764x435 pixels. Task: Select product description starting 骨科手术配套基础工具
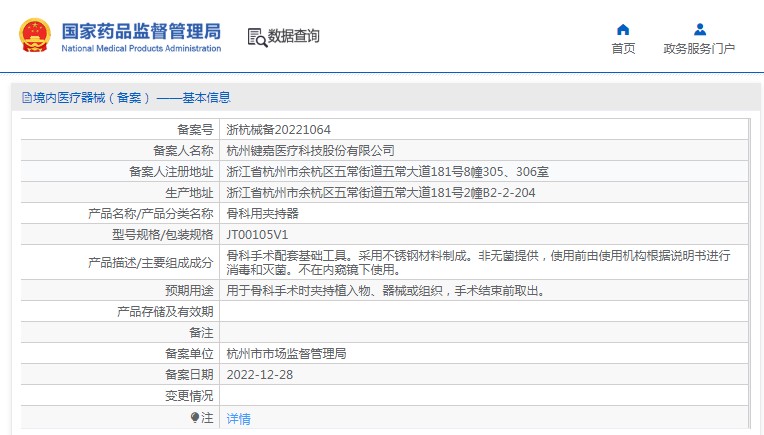click(x=478, y=262)
